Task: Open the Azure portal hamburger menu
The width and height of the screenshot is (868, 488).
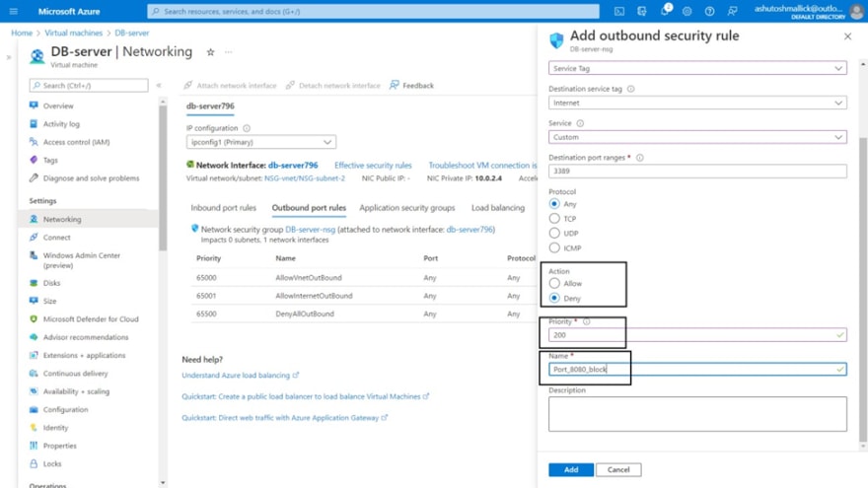Action: 13,11
